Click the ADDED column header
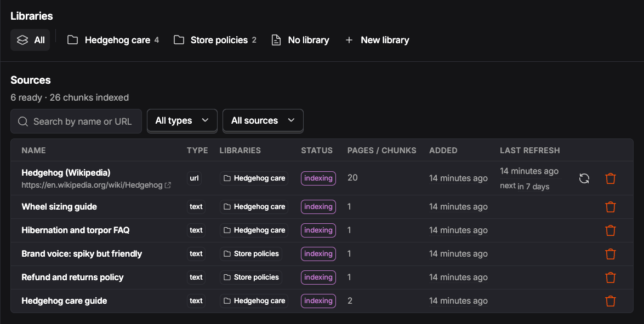 [x=443, y=151]
